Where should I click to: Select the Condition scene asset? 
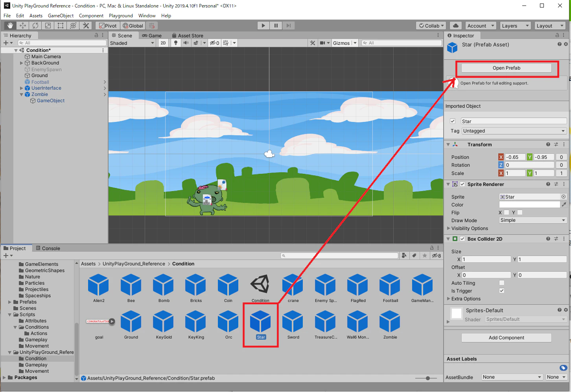[260, 288]
